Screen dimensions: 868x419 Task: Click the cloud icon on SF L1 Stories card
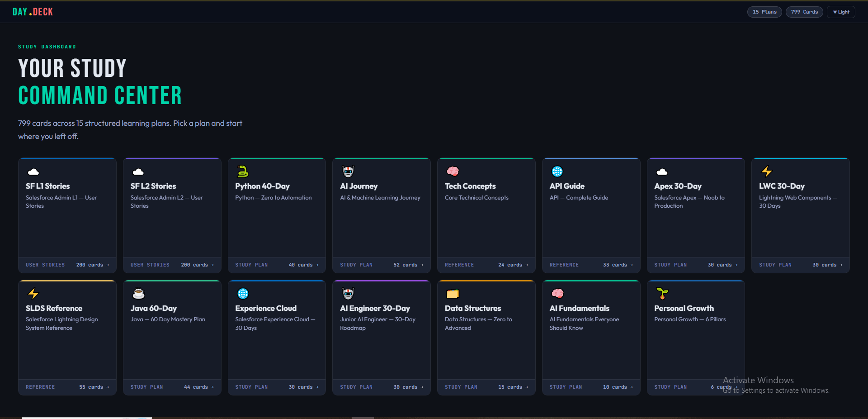(x=33, y=171)
